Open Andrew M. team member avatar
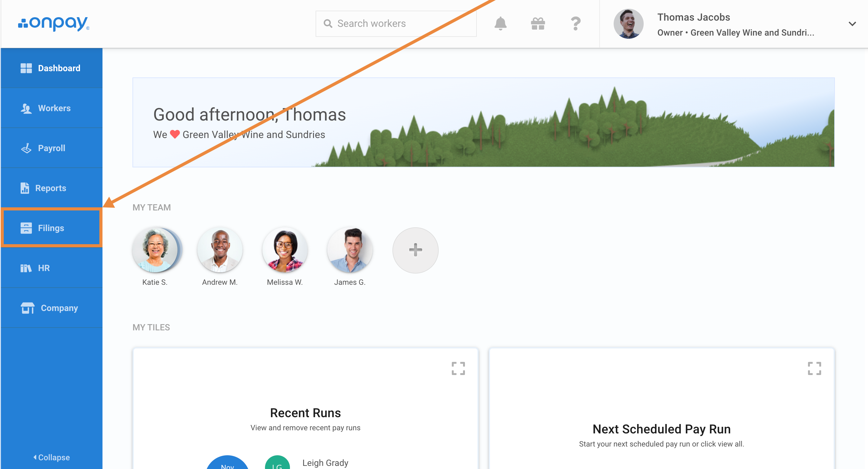The height and width of the screenshot is (469, 868). (x=220, y=250)
